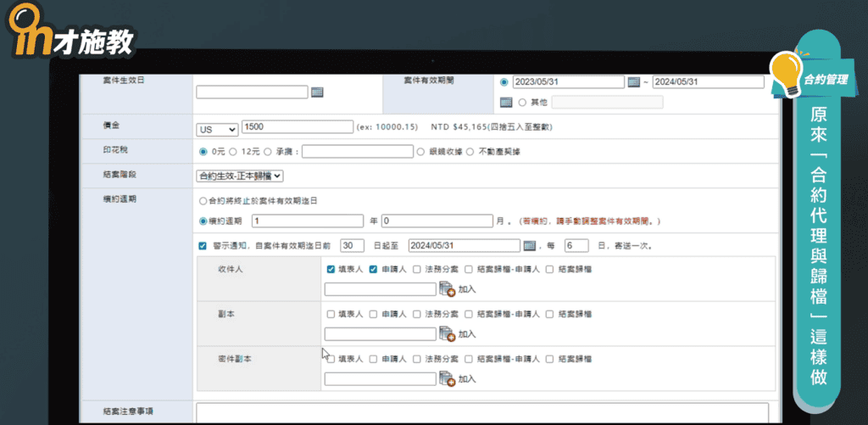This screenshot has height=425, width=868.
Task: Click 加入 text link in 收件人 row
Action: (467, 290)
